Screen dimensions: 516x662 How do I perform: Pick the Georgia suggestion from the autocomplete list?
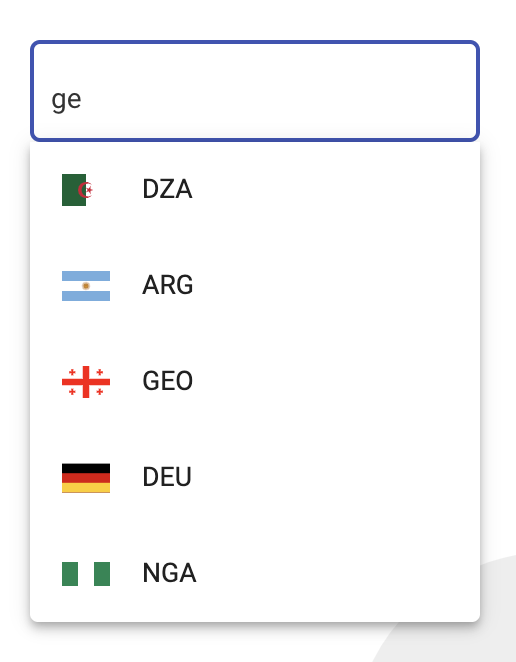pos(255,382)
